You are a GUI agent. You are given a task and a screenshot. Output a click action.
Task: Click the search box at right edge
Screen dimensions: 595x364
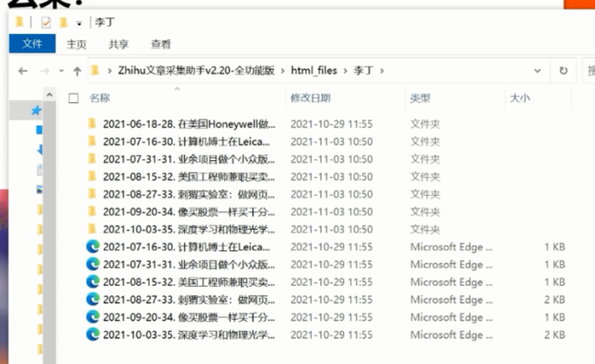coord(589,71)
